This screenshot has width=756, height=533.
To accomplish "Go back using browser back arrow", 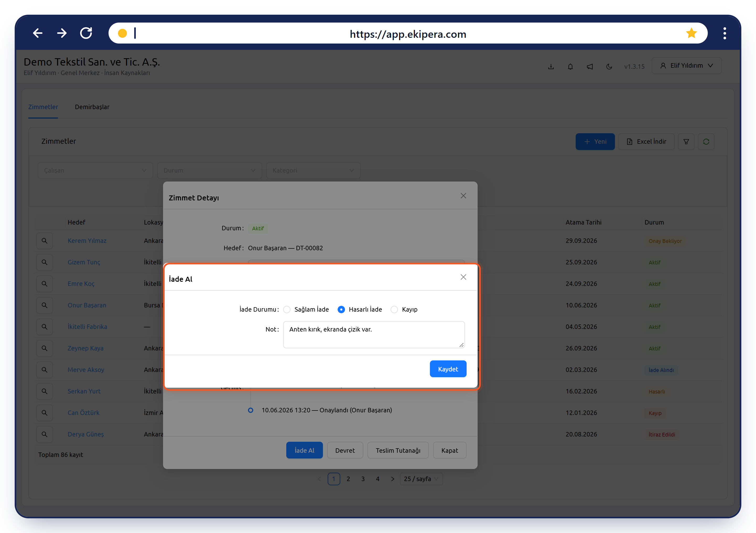I will tap(38, 33).
